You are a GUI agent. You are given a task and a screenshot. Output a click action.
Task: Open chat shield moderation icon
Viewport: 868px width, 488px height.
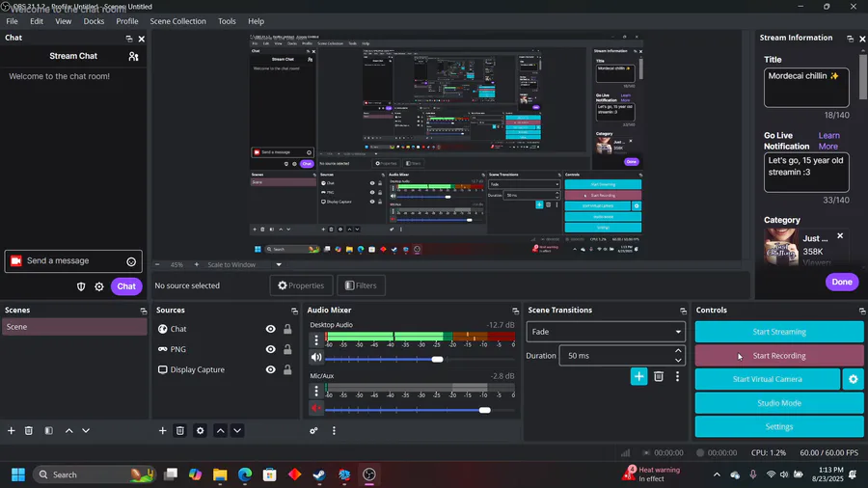click(81, 286)
